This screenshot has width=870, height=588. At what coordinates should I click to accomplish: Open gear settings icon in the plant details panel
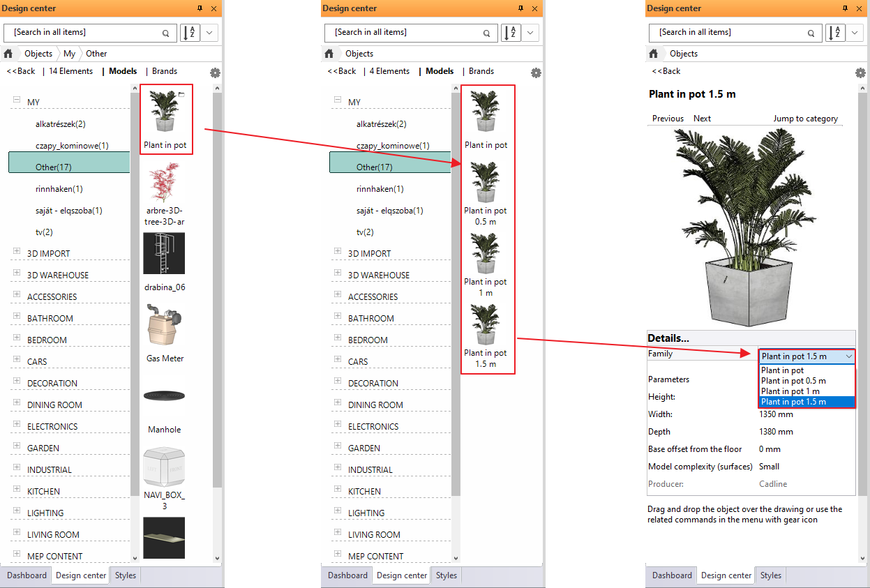click(860, 73)
